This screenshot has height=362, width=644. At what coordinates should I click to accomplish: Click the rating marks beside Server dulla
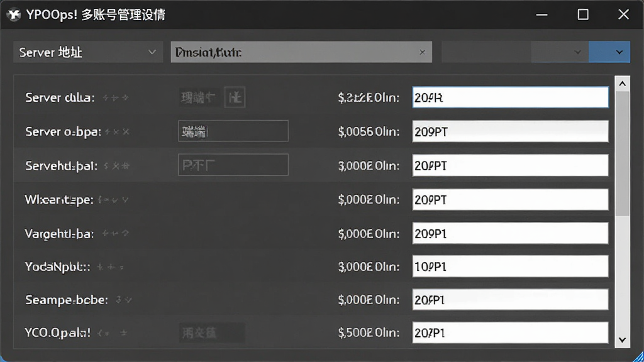(x=116, y=97)
